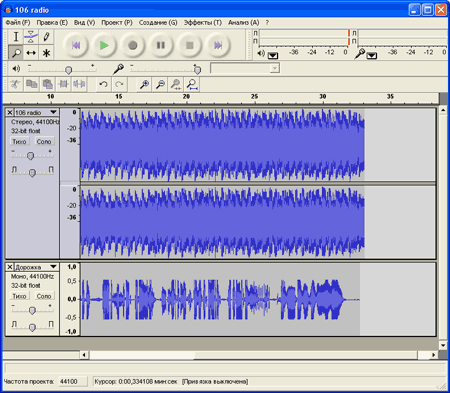Click 106 radio track pan slider
This screenshot has width=450, height=393.
click(32, 173)
